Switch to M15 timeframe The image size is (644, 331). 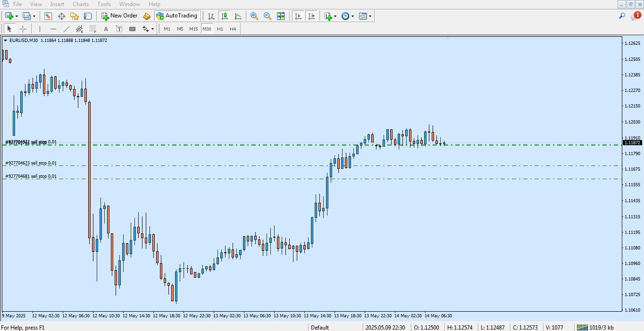click(193, 29)
